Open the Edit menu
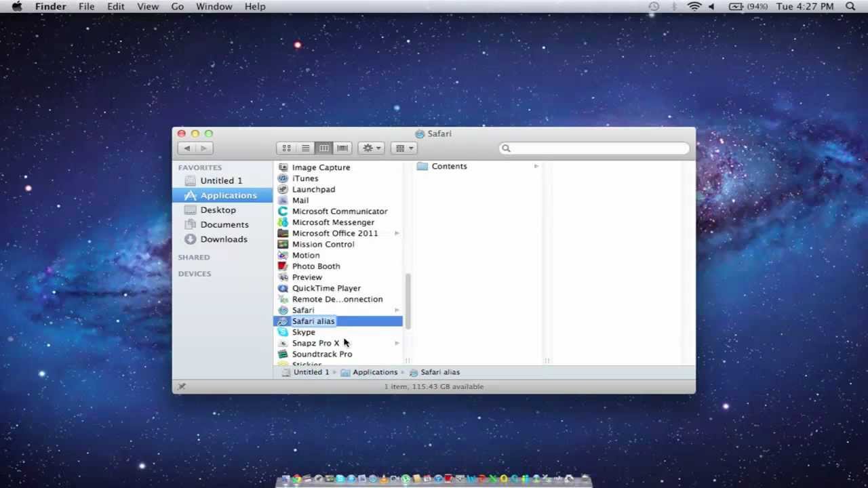 [116, 7]
